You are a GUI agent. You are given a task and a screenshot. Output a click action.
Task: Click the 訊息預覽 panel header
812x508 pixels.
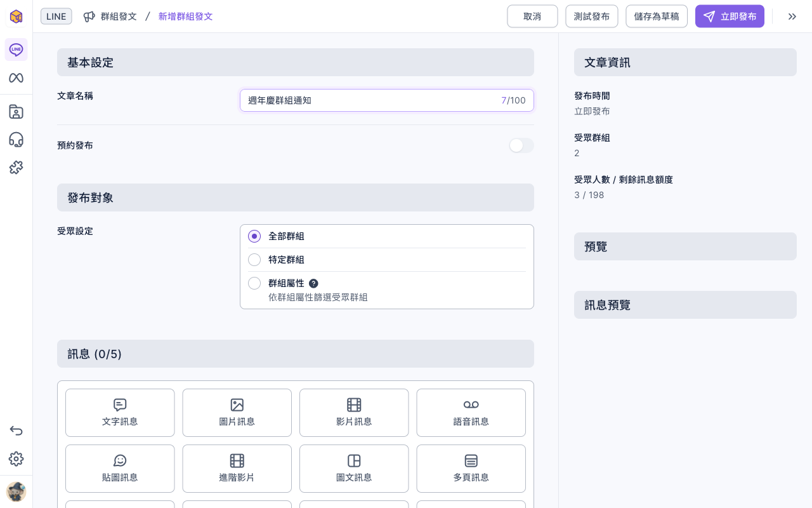point(685,305)
